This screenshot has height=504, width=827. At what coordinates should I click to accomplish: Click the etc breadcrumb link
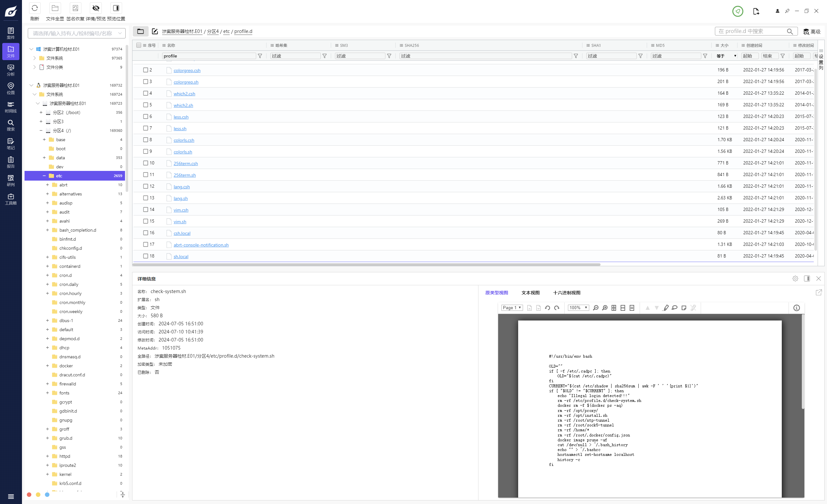tap(226, 31)
